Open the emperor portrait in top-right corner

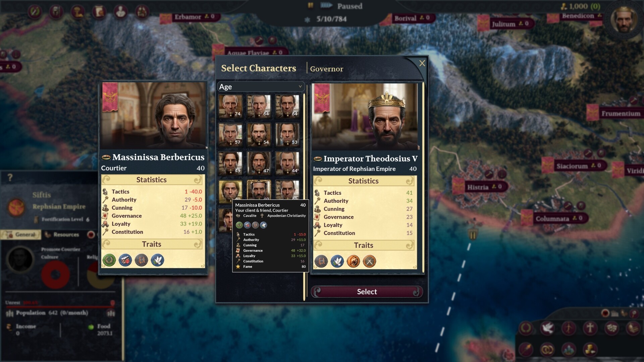coord(624,19)
